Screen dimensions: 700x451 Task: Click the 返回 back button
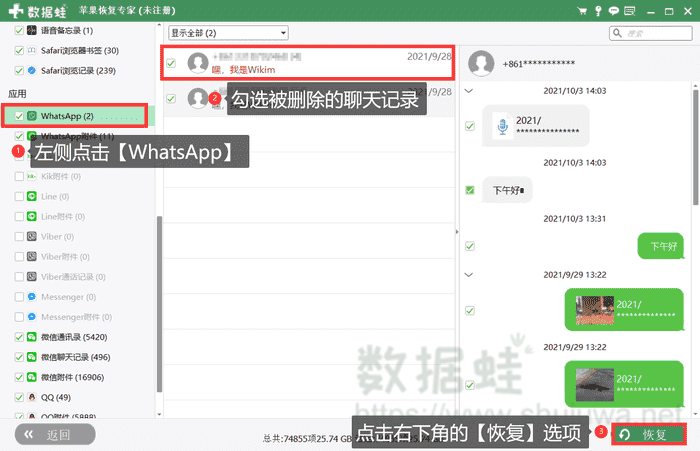55,434
